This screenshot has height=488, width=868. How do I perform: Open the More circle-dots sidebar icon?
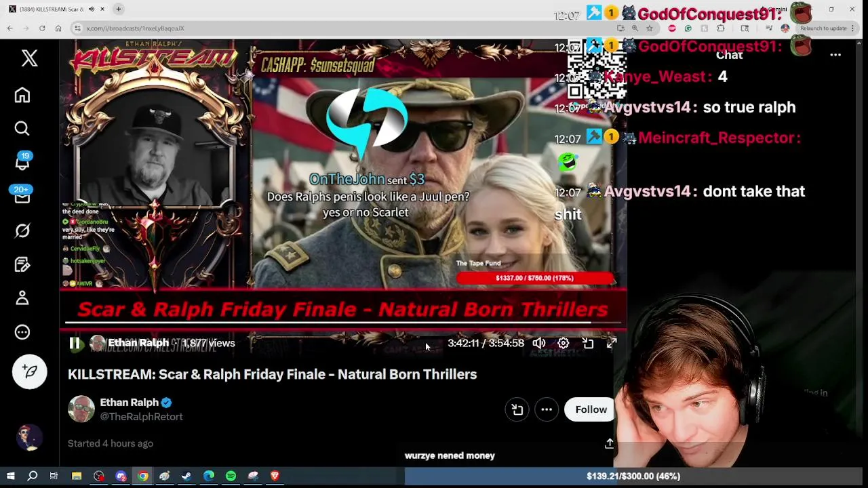pyautogui.click(x=22, y=332)
